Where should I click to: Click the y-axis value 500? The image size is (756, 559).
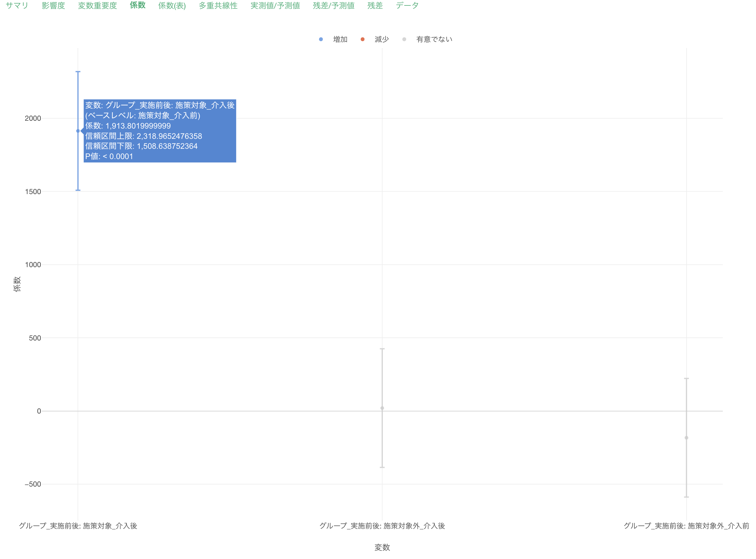tap(35, 338)
